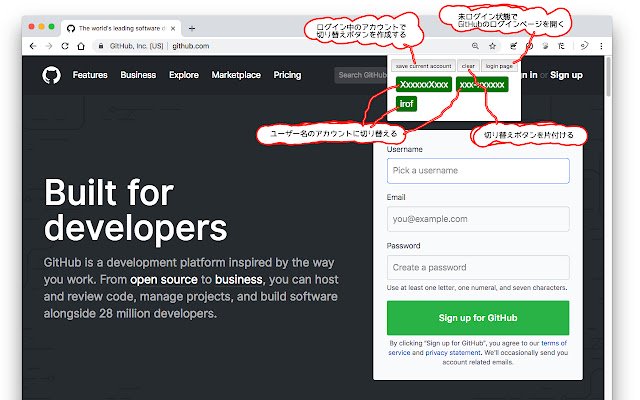
Task: Close the GitHub browser tab
Action: click(173, 29)
